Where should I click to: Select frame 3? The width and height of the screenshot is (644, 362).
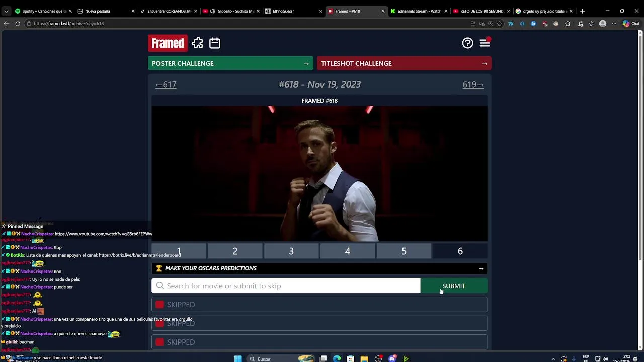click(x=291, y=251)
